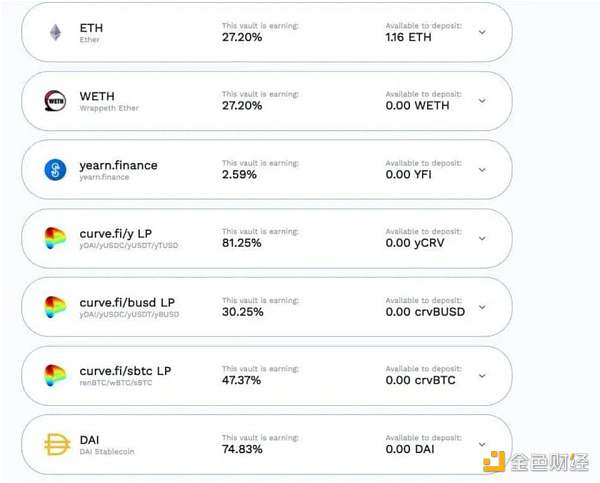
Task: Click the yearn.finance blue logo icon
Action: click(55, 170)
